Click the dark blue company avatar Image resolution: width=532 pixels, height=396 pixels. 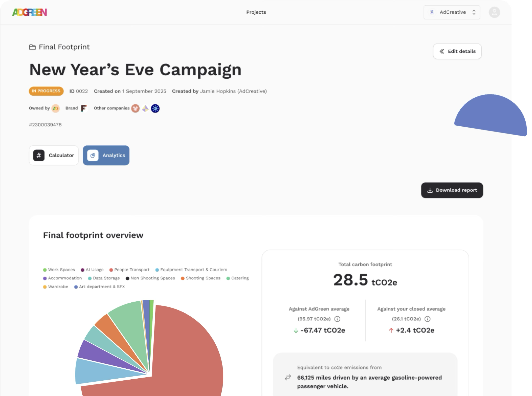click(155, 108)
